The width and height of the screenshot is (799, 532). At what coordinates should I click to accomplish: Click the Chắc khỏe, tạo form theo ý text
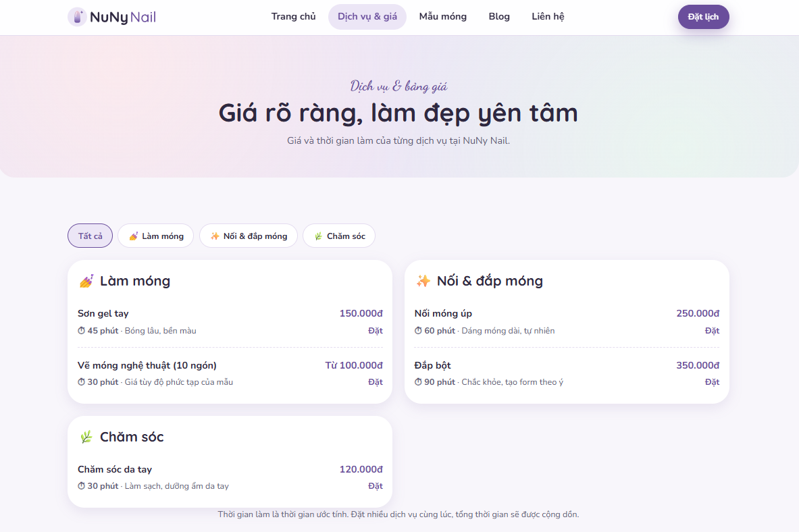click(x=513, y=382)
